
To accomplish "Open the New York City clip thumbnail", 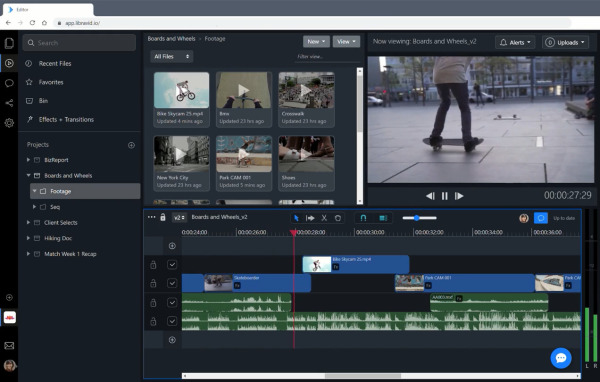I will pos(181,154).
